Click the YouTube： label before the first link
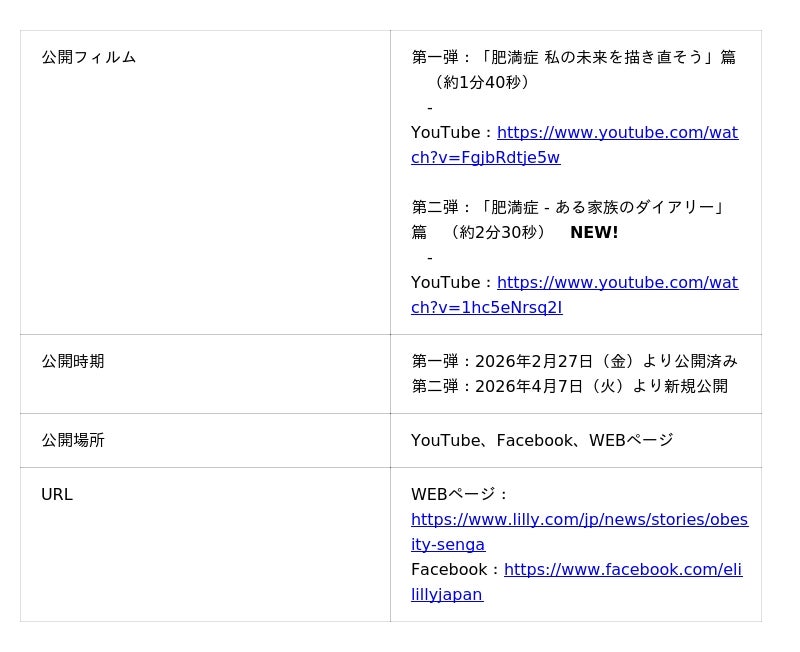The image size is (800, 652). click(452, 133)
